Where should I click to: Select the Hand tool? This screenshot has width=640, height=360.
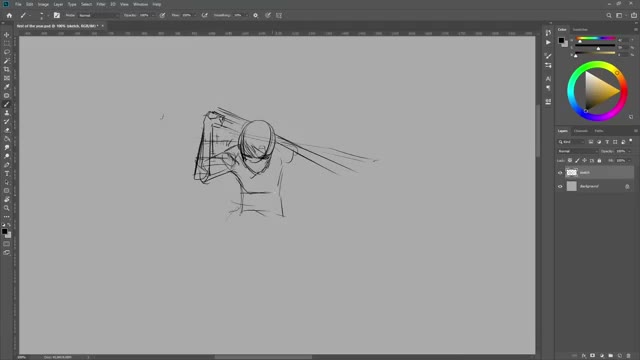coord(7,199)
